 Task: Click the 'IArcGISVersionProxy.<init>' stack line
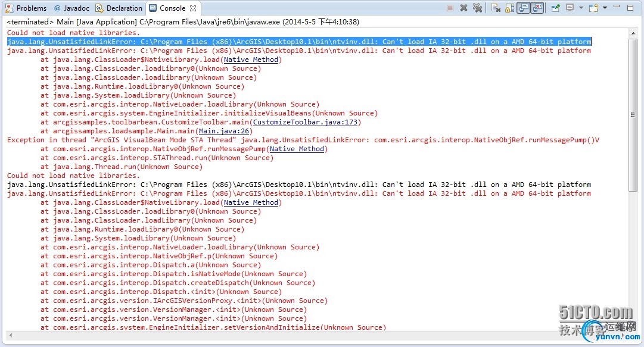184,301
